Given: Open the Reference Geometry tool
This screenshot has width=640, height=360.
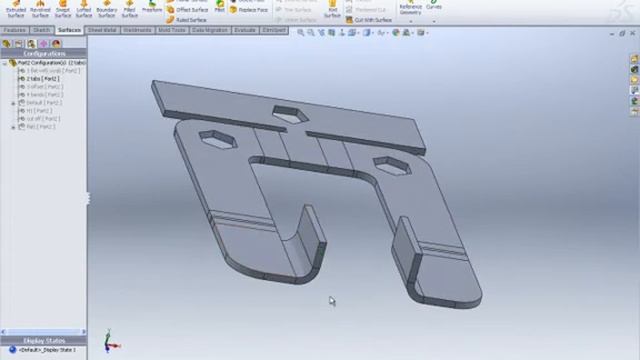Looking at the screenshot, I should click(x=410, y=8).
